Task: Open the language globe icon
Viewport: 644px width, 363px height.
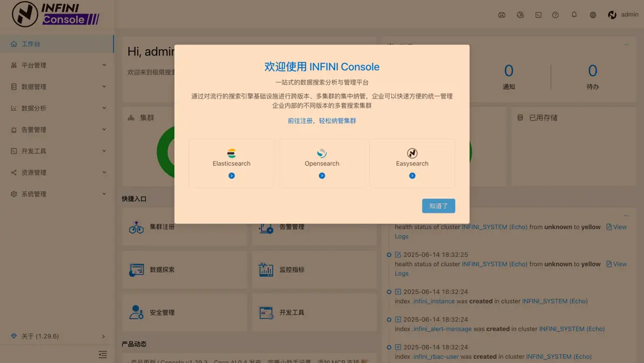Action: pos(592,15)
